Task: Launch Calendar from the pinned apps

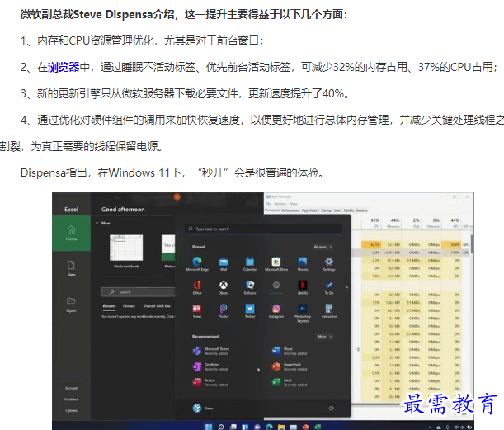Action: 250,264
